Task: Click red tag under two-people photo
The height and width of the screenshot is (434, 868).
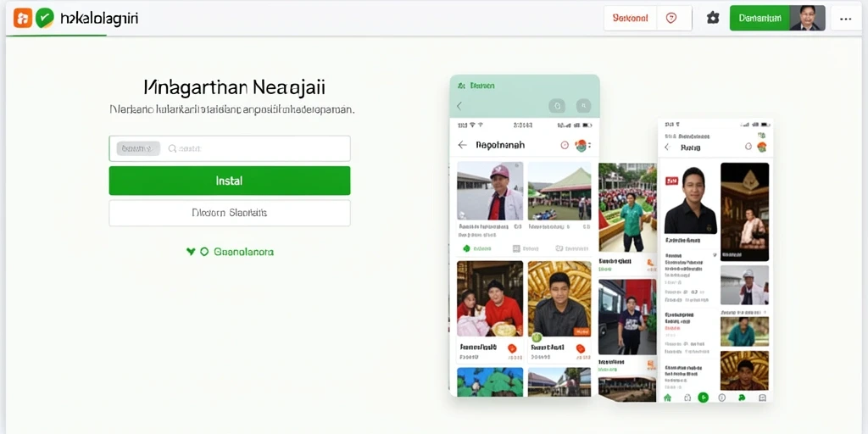Action: (x=512, y=348)
